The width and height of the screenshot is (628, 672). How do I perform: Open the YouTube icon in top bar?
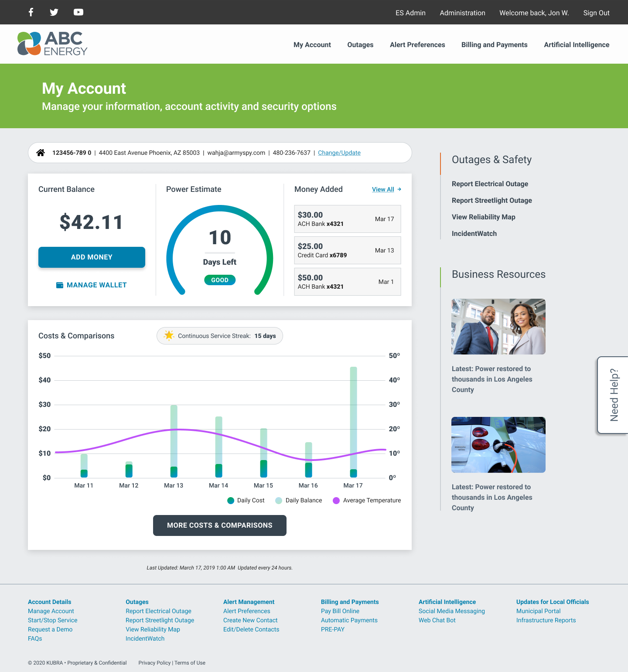point(78,12)
